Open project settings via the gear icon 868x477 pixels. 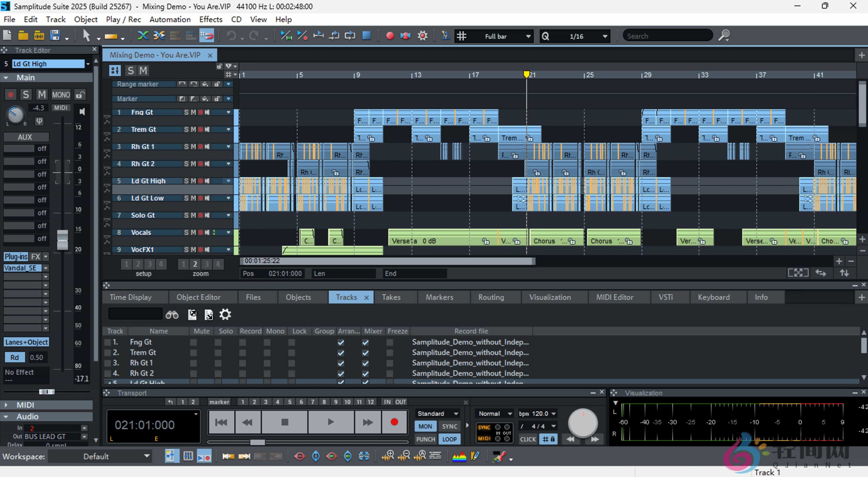pyautogui.click(x=422, y=36)
